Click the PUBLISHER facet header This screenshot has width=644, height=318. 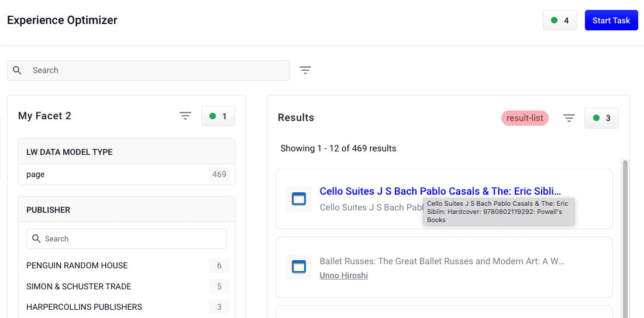pyautogui.click(x=126, y=210)
